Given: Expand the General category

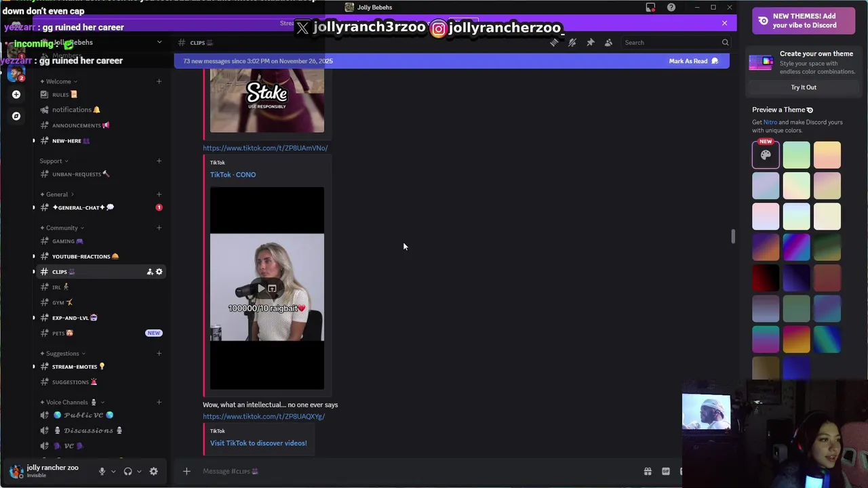Looking at the screenshot, I should click(57, 195).
